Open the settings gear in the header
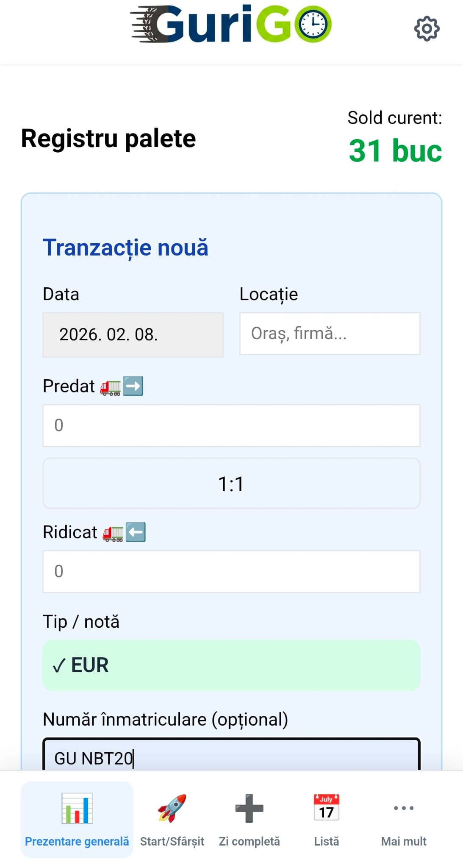Image resolution: width=463 pixels, height=868 pixels. click(427, 28)
